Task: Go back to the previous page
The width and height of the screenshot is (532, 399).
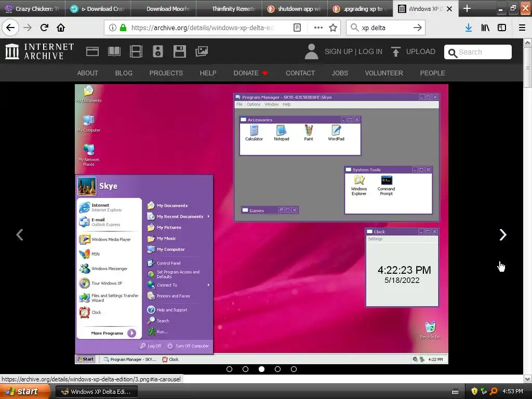Action: 10,28
